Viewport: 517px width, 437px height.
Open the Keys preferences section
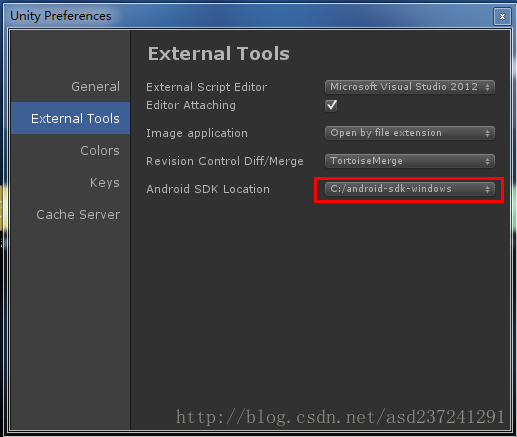click(x=105, y=183)
